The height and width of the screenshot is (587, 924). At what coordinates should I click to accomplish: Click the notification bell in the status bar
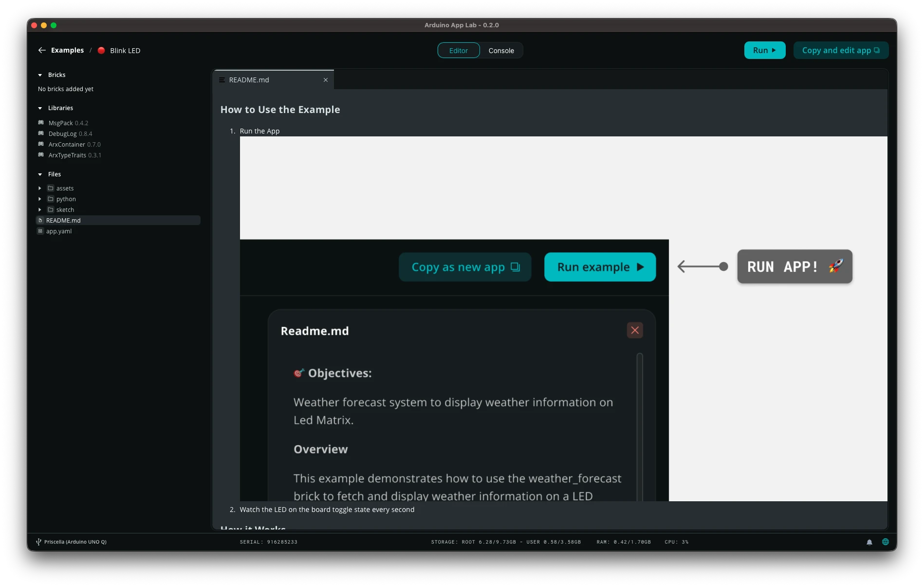coord(869,541)
